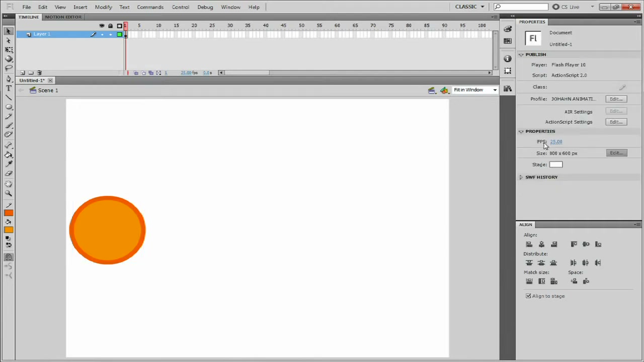644x362 pixels.
Task: Select the Paint Bucket tool
Action: click(9, 155)
